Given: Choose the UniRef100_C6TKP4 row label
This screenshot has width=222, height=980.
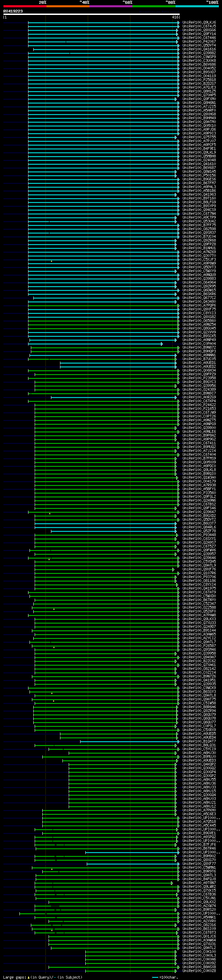Looking at the screenshot, I should tap(199, 401).
